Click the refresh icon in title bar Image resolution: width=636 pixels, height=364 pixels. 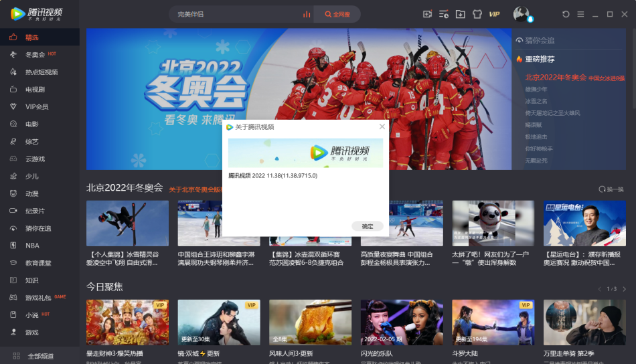566,14
